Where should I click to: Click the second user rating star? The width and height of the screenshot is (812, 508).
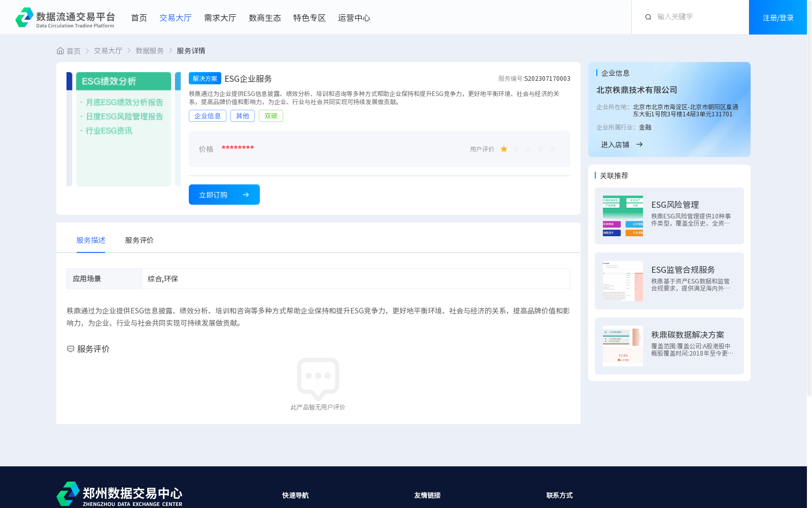coord(516,149)
